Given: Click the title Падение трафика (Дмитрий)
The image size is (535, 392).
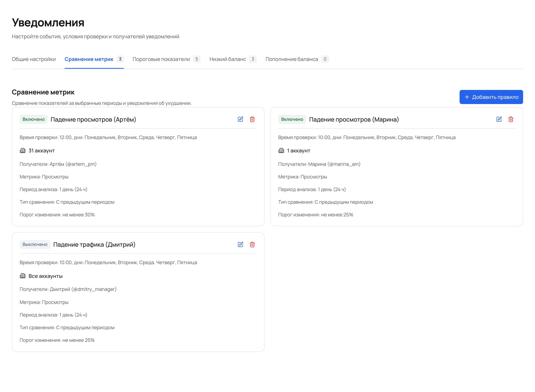Looking at the screenshot, I should [x=94, y=244].
